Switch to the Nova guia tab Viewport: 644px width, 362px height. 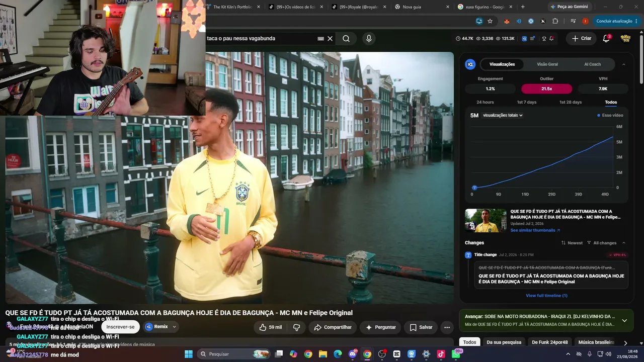tap(422, 7)
